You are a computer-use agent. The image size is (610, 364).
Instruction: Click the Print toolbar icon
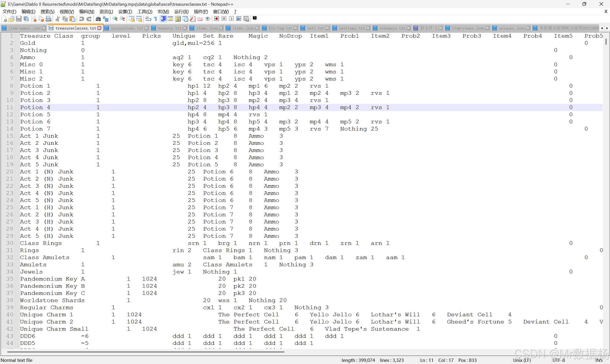click(49, 19)
